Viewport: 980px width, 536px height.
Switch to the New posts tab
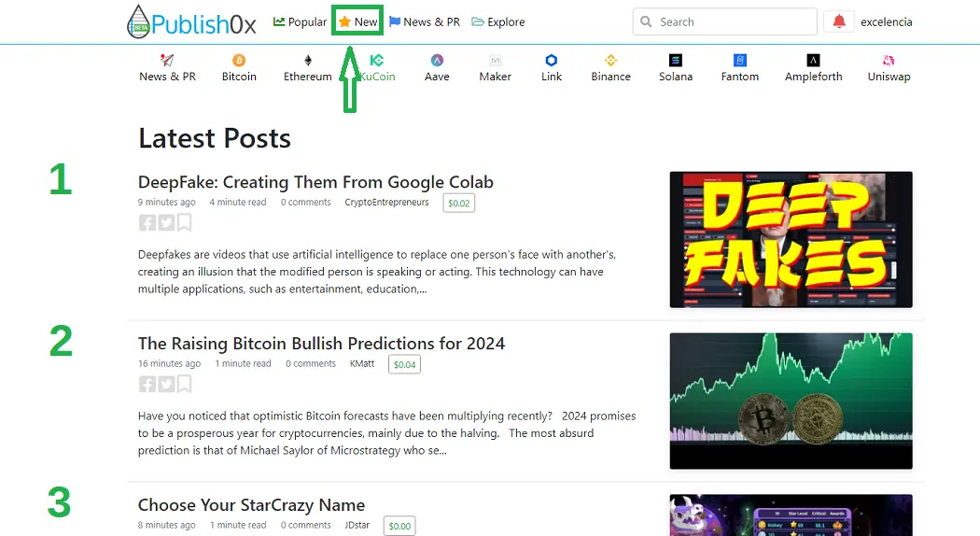[x=358, y=21]
